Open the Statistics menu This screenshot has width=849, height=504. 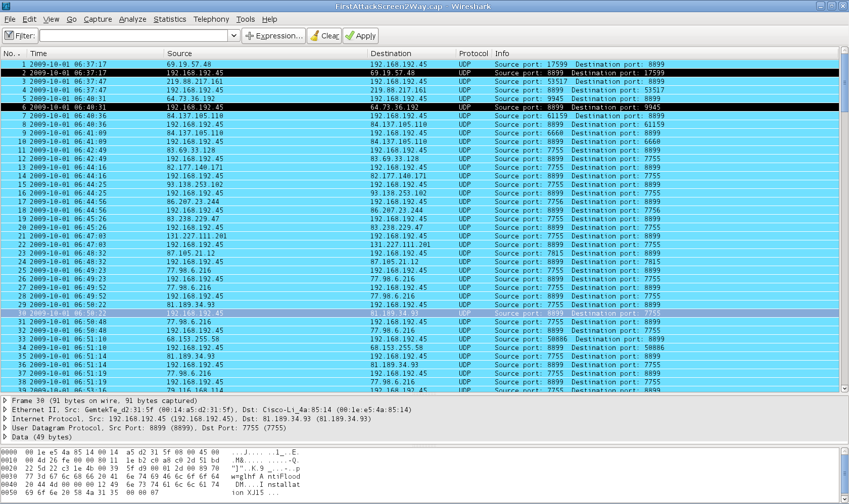click(x=170, y=19)
